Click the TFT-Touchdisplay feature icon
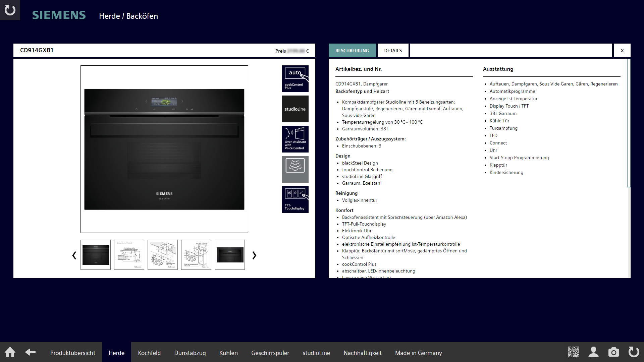 coord(295,199)
